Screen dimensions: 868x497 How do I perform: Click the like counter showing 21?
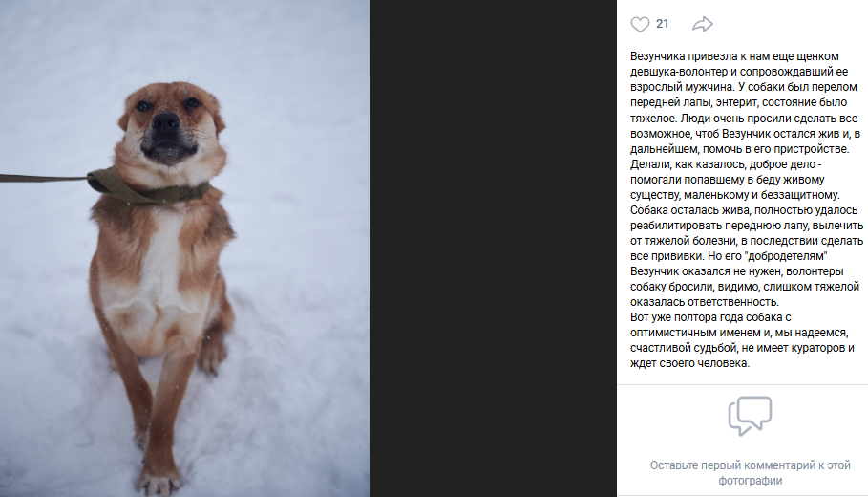pos(662,24)
